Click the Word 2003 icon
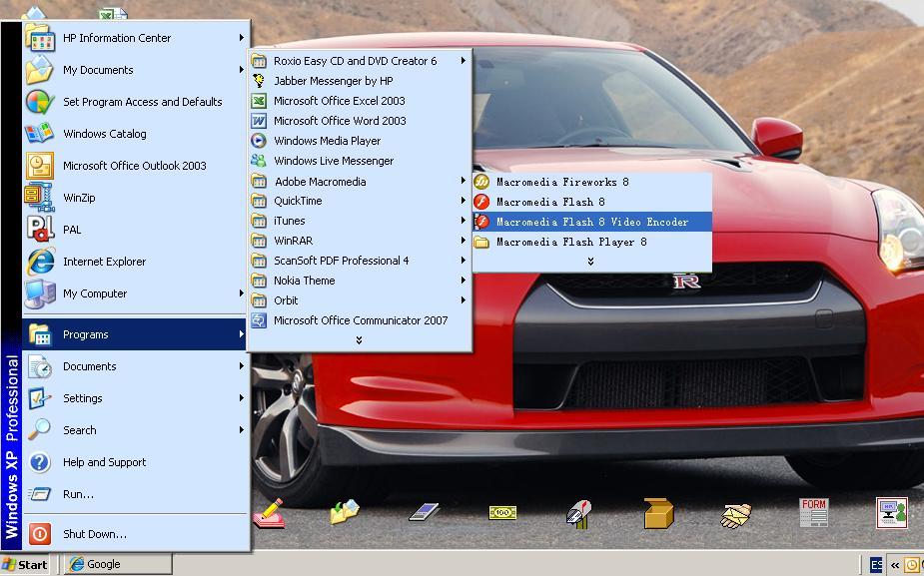 (x=259, y=121)
